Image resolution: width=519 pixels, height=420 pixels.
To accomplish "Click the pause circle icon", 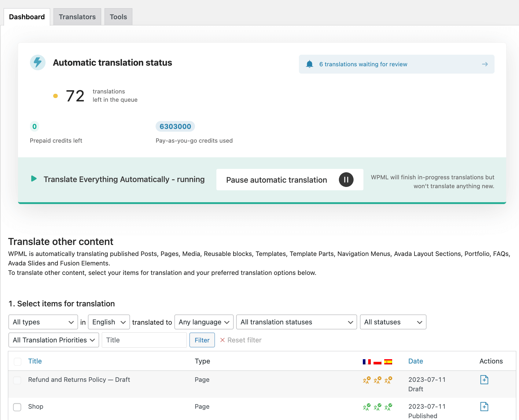I will 346,180.
